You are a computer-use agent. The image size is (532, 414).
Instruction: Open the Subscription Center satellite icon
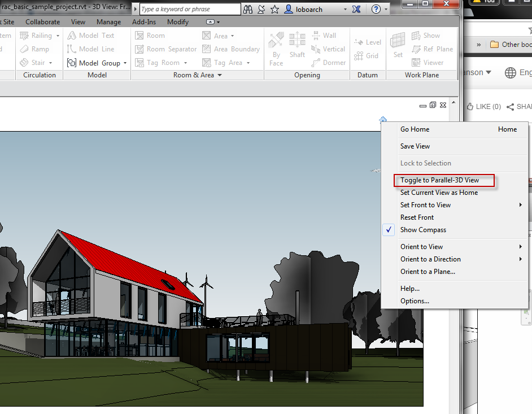click(x=261, y=9)
